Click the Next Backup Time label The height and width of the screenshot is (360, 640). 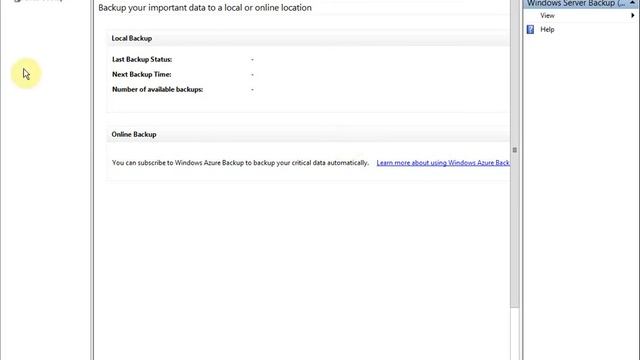coord(141,75)
